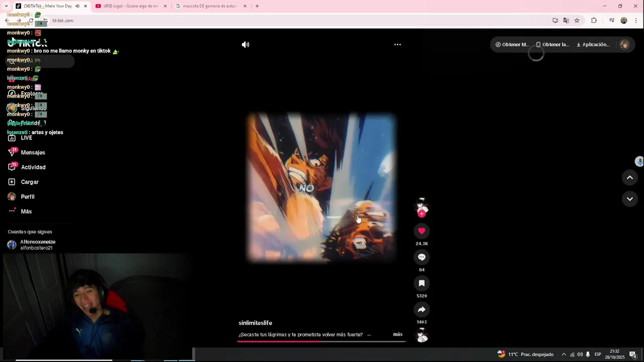
Task: Mute the TikTok tab audio indicator
Action: [77, 6]
